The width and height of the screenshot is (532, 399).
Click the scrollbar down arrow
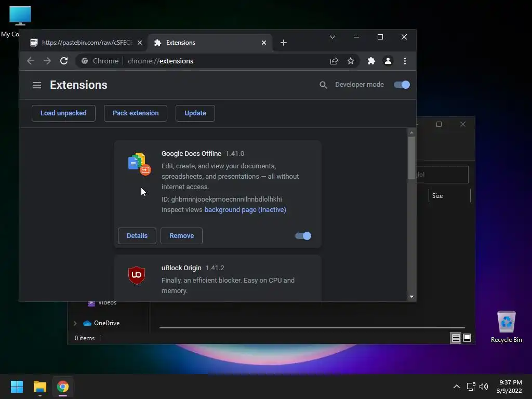click(x=411, y=297)
